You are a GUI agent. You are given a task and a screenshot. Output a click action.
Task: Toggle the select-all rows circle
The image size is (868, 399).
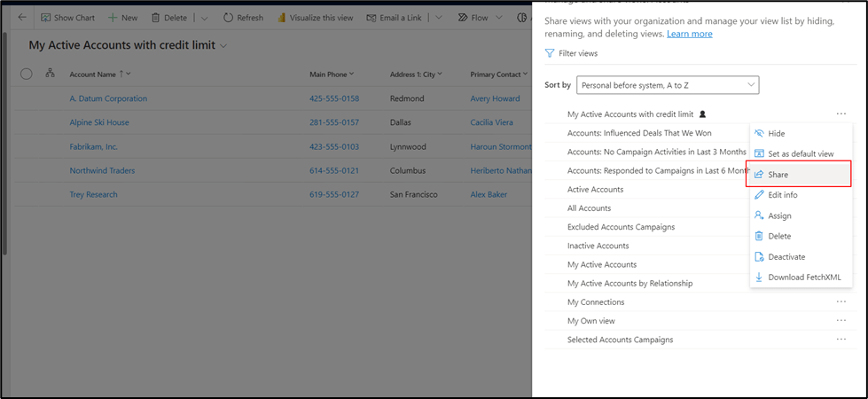[x=26, y=74]
